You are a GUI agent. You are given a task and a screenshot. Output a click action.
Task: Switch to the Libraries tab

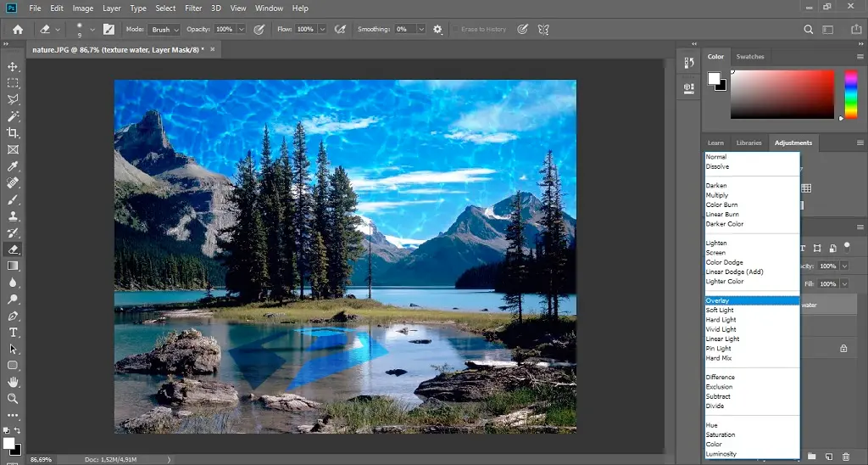tap(749, 143)
